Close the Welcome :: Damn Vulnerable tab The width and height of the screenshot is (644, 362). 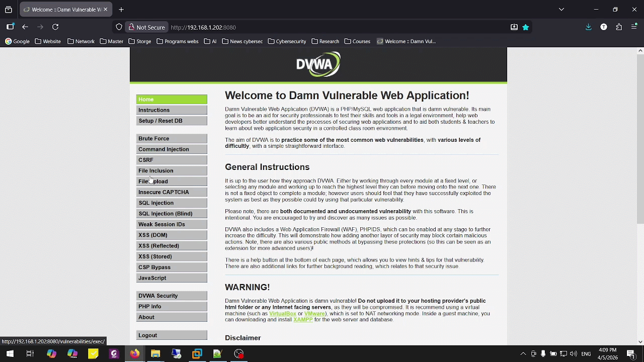105,10
